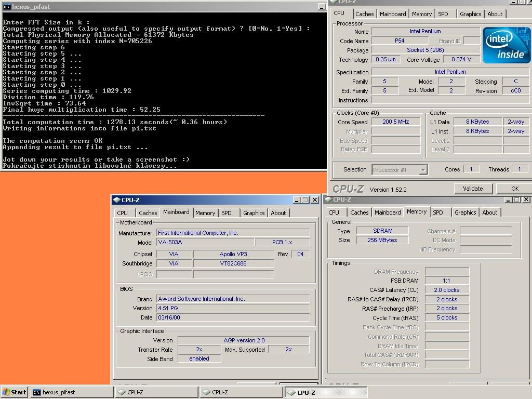This screenshot has height=399, width=532.
Task: Click BIOS brand Award Software International
Action: 233,299
